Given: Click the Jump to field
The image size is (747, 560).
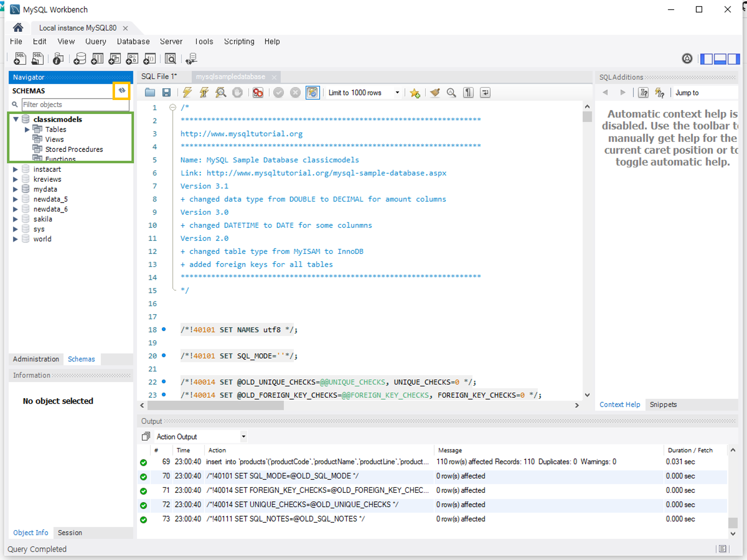Looking at the screenshot, I should click(705, 93).
